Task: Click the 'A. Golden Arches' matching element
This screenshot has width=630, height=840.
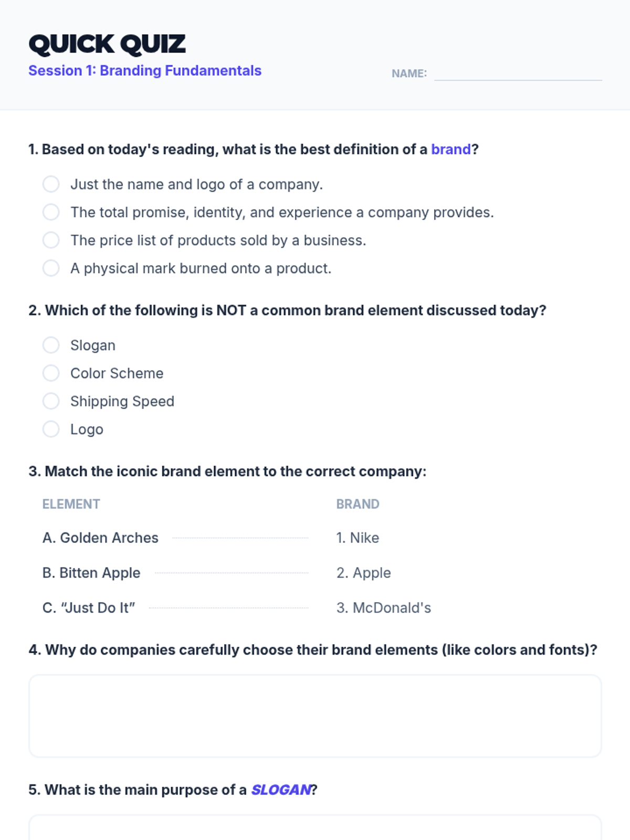Action: coord(100,538)
